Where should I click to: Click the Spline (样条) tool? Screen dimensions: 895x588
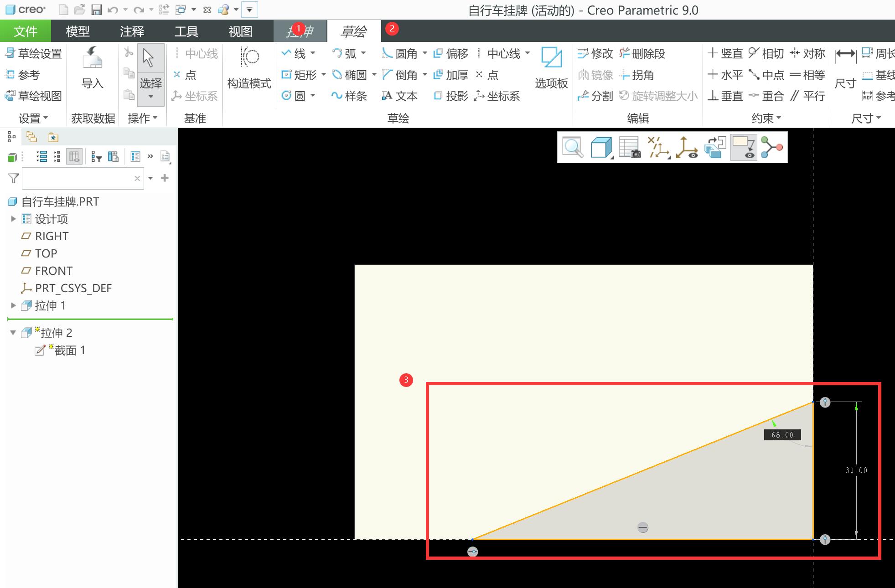coord(349,96)
